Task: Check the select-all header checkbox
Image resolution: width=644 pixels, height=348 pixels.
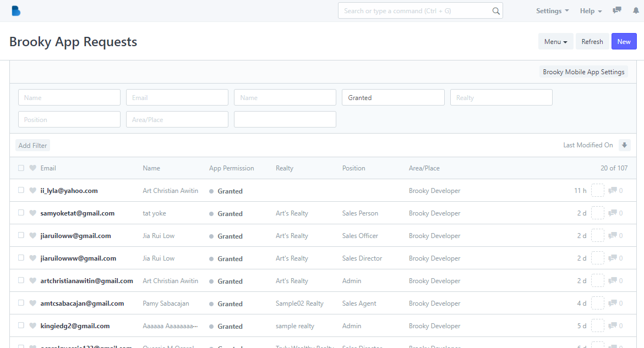Action: point(21,168)
